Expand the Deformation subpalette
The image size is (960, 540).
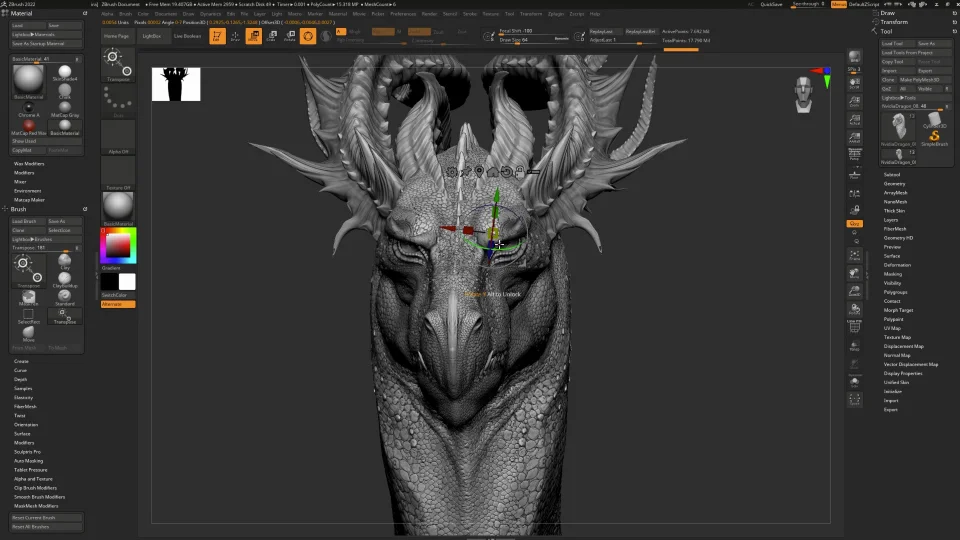tap(897, 265)
